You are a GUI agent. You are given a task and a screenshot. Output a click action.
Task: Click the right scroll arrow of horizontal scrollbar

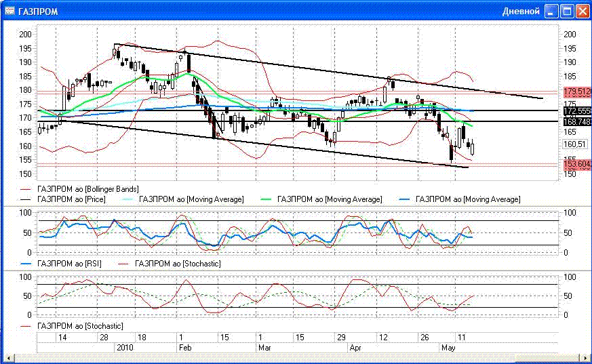[x=585, y=358]
